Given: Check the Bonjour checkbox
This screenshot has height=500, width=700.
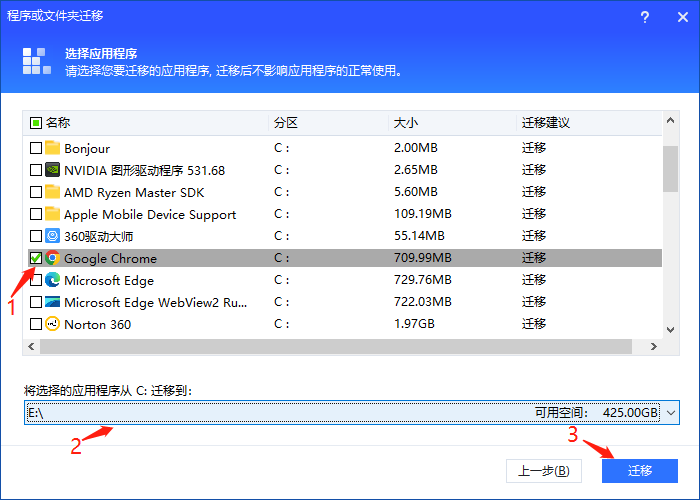Looking at the screenshot, I should tap(36, 148).
